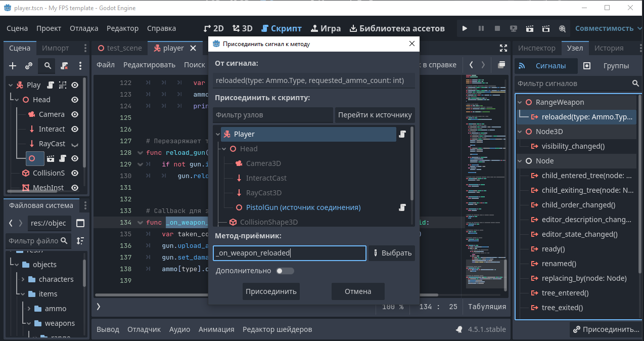Click the instantiate scene link icon

tap(29, 66)
